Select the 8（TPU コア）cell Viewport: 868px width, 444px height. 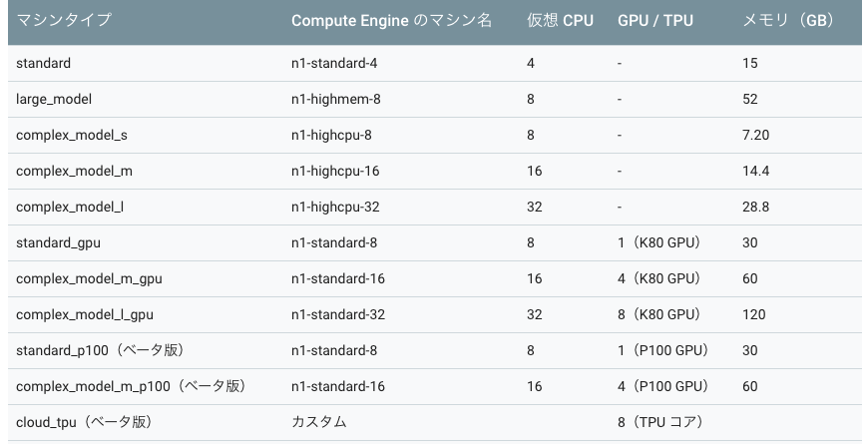pos(660,422)
